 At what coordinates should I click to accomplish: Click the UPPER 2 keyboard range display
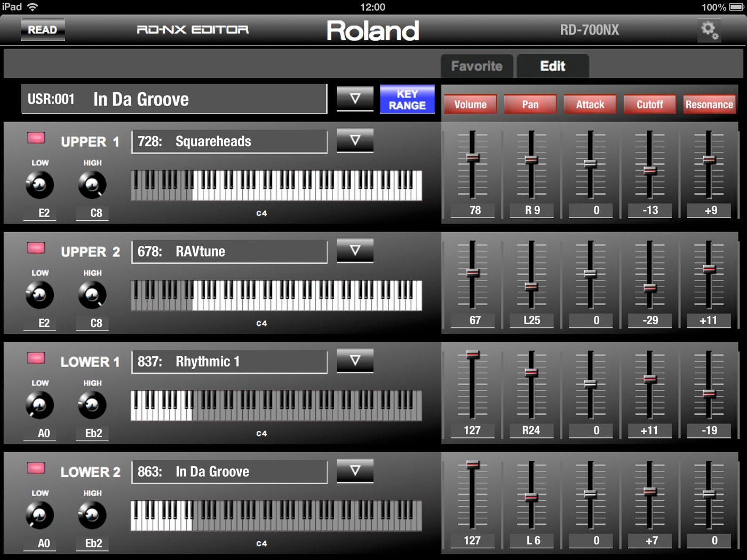pos(276,295)
